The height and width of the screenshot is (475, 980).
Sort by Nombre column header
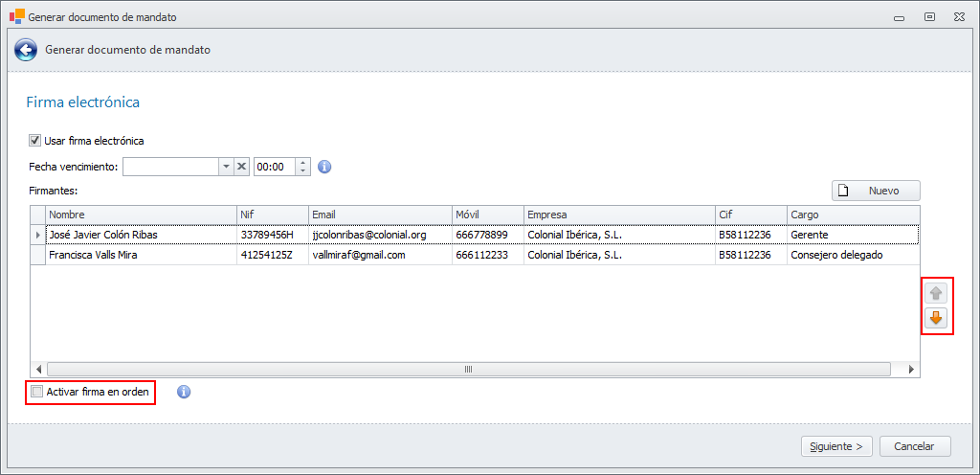(x=142, y=215)
